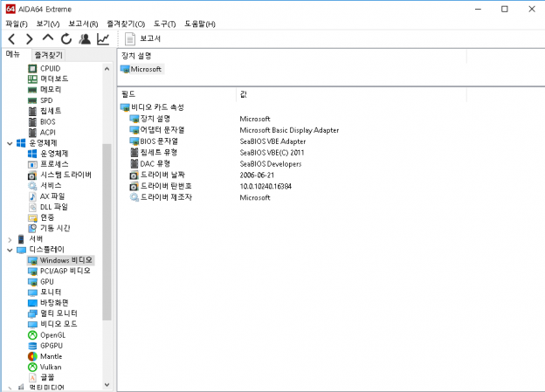The image size is (545, 392).
Task: Open the Windows 비디오 tree item
Action: pyautogui.click(x=60, y=260)
